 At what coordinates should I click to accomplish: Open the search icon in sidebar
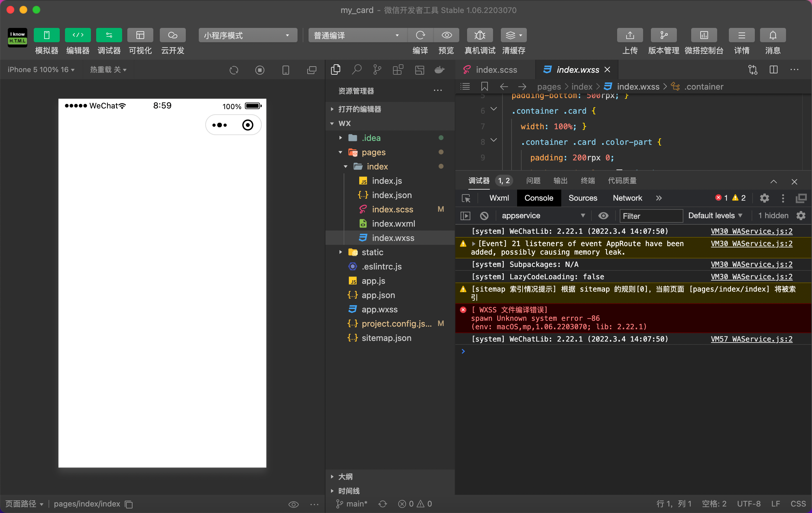[x=356, y=70]
